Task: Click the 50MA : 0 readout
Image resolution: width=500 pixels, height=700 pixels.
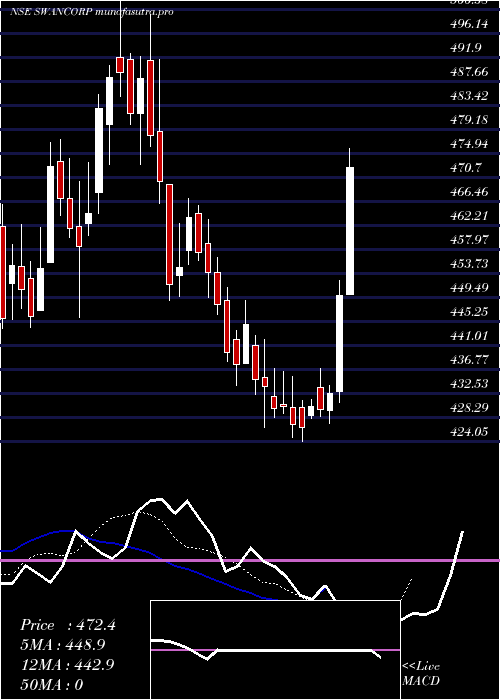Action: tap(52, 685)
